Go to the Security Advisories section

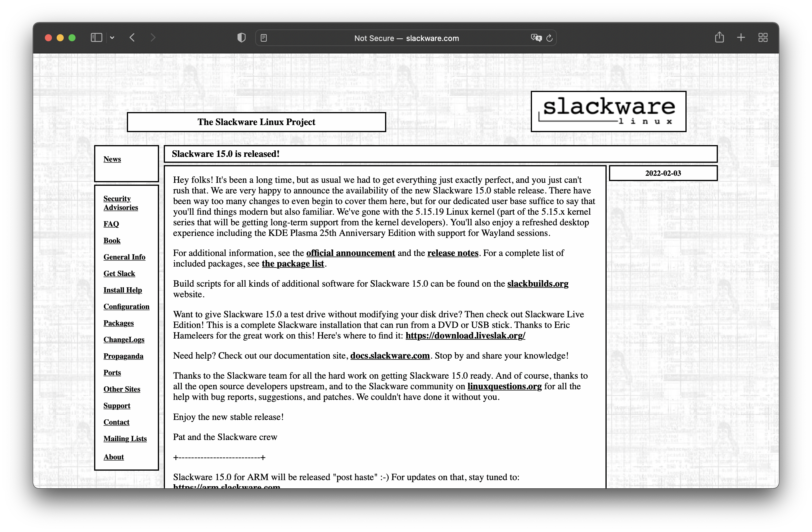(120, 203)
